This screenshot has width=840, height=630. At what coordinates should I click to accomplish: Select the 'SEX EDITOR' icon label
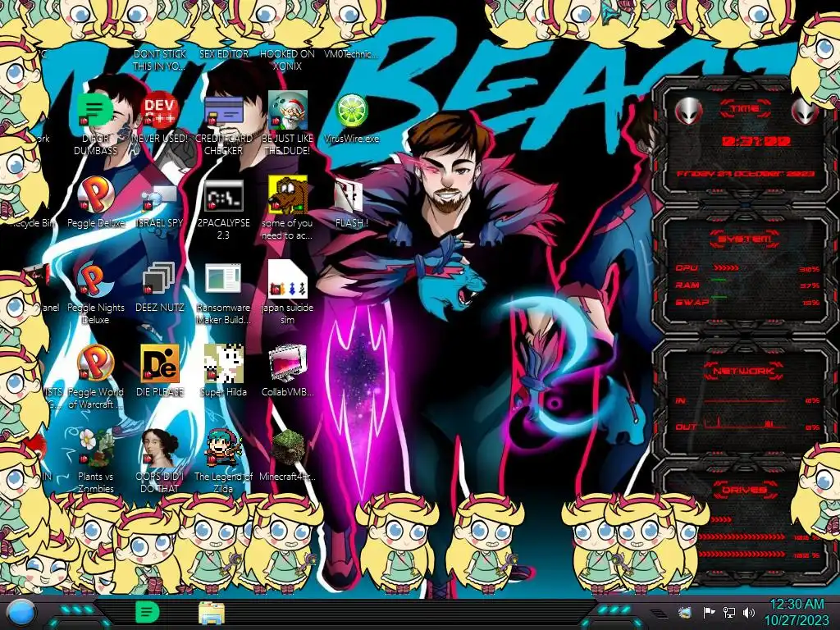click(223, 54)
